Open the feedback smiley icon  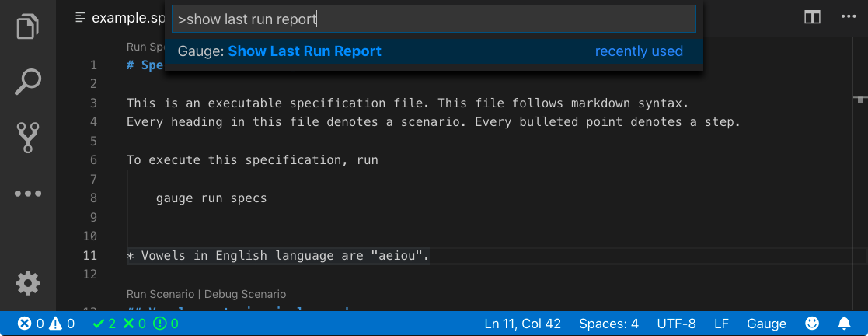point(812,324)
